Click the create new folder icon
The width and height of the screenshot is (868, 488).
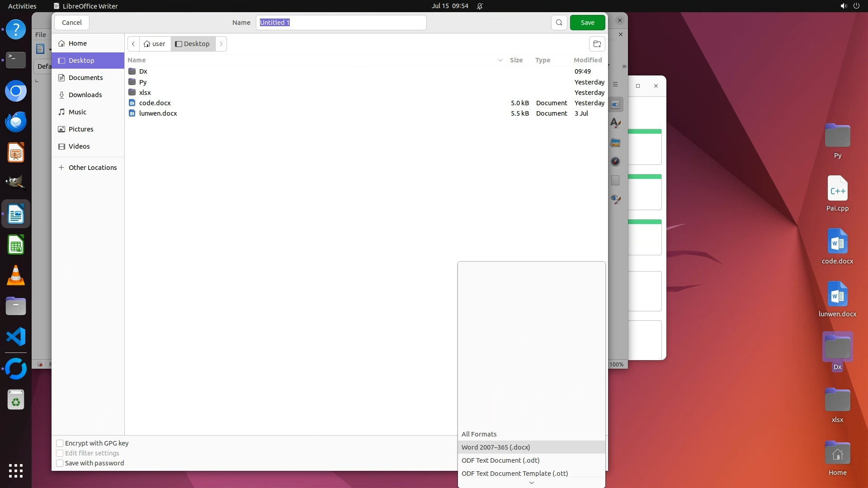tap(597, 44)
